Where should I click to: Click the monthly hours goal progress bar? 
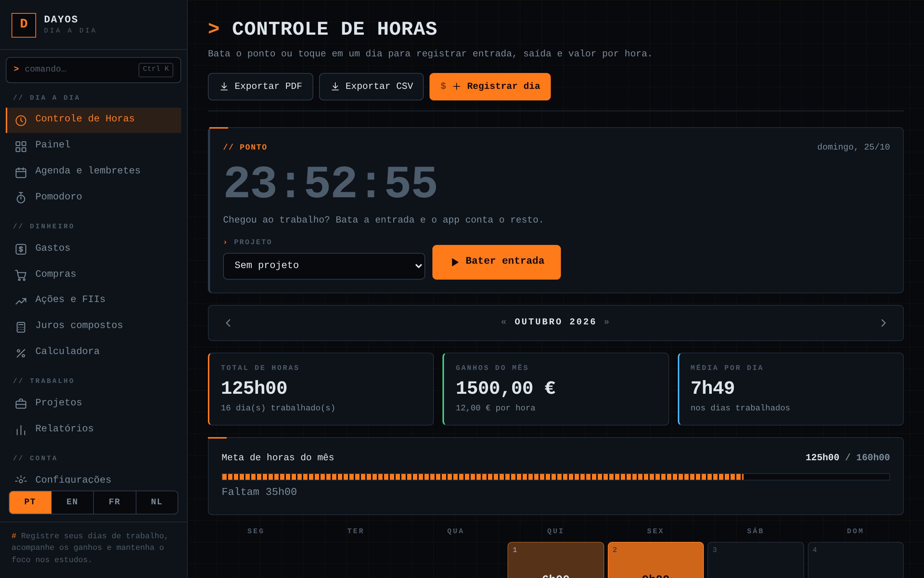point(555,477)
